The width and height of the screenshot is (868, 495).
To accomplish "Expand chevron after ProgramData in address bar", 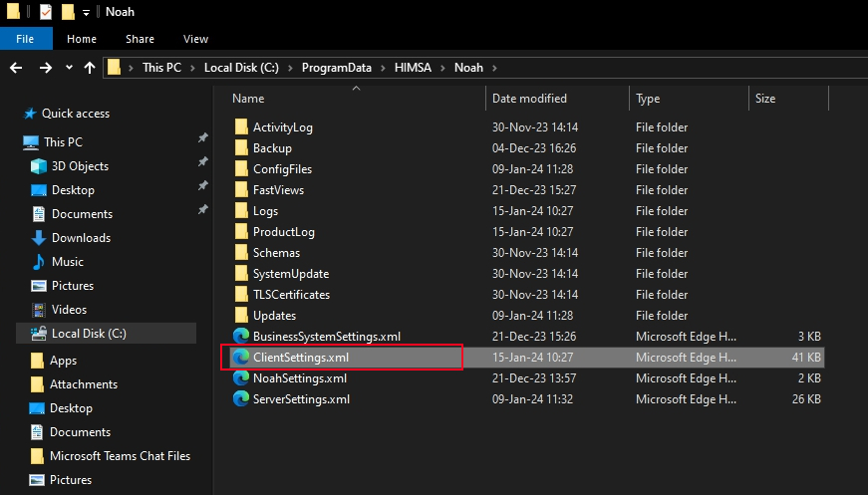I will point(383,68).
